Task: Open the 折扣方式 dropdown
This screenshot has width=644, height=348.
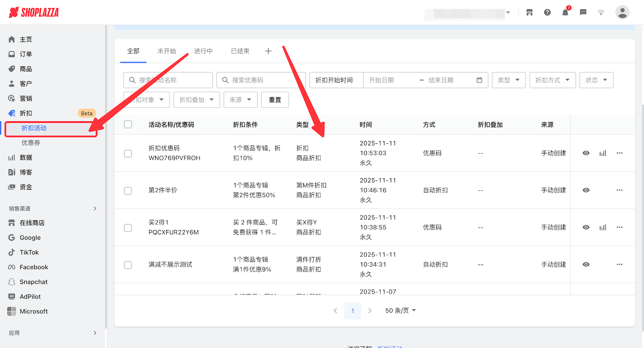Action: click(x=552, y=80)
